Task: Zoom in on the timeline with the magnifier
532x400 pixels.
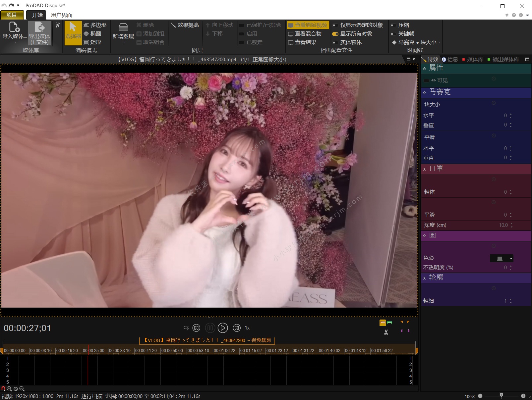Action: (x=9, y=389)
